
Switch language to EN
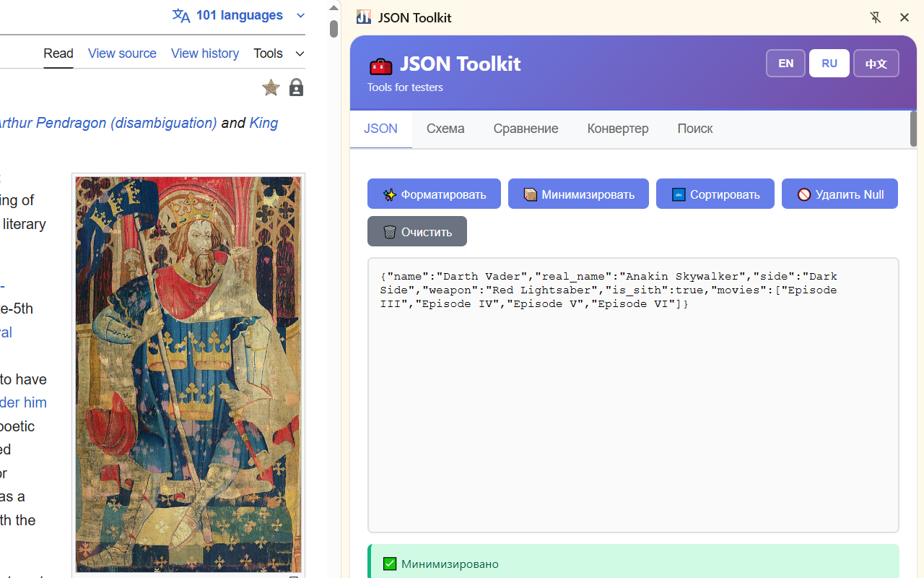click(x=785, y=64)
